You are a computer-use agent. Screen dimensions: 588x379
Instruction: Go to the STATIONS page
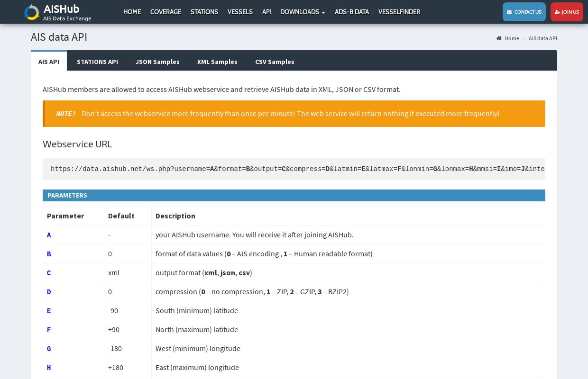204,12
